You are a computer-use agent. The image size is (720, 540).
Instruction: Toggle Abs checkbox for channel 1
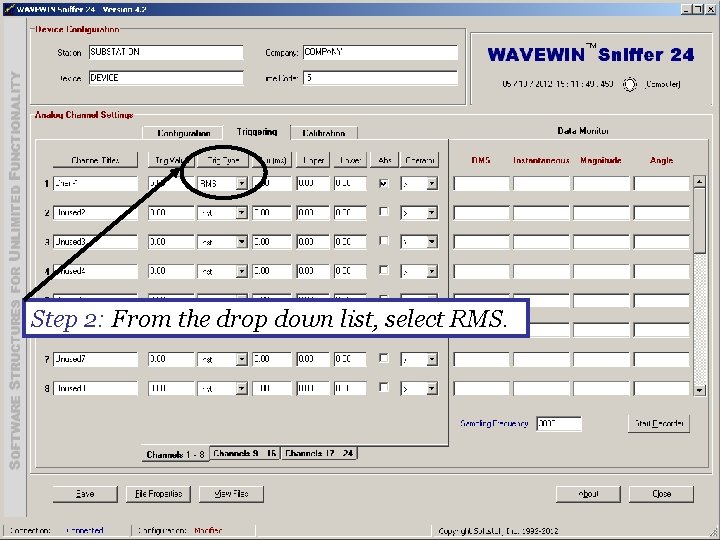coord(384,183)
